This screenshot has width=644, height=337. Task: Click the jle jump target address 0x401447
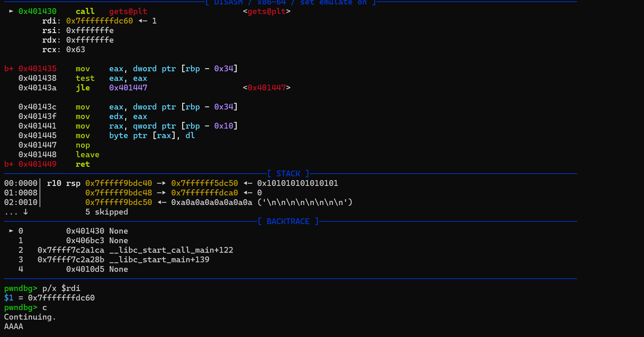click(x=128, y=88)
